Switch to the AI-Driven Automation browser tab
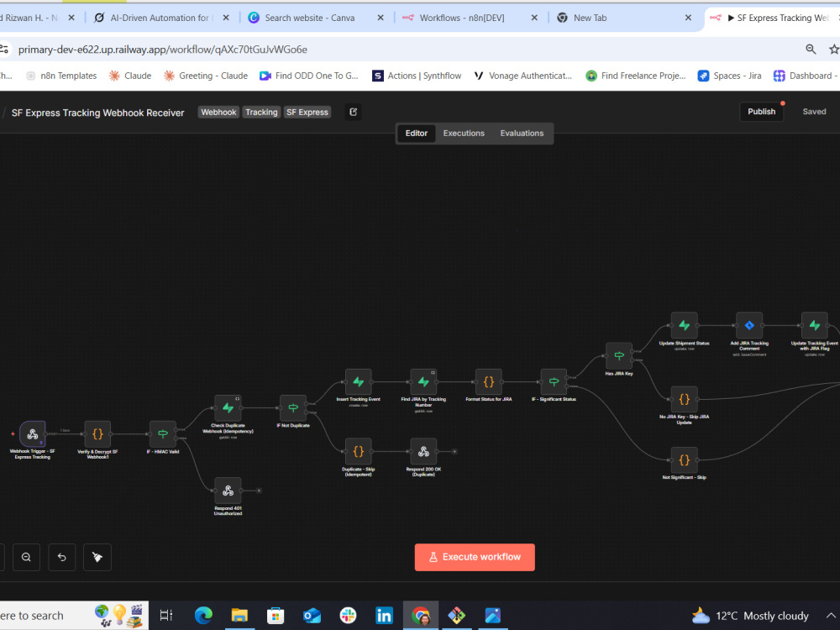Screen dimensions: 840x630 (160, 18)
